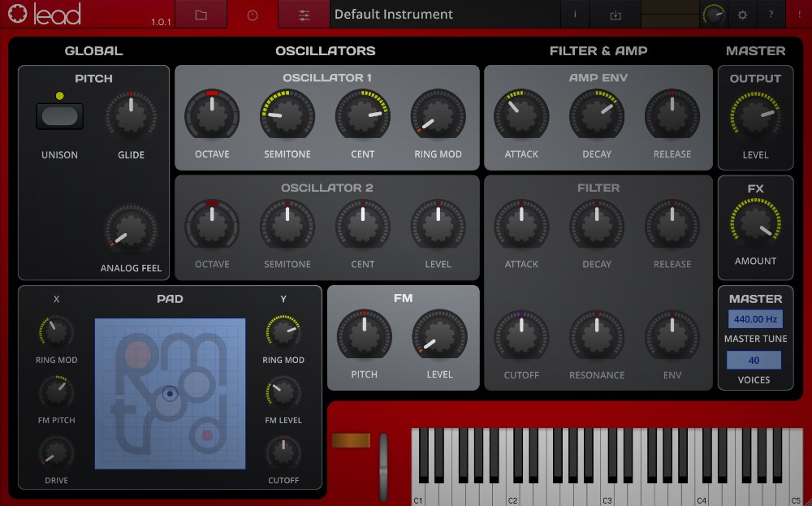Click the blue dot on the XY pad
Screen dimensions: 812x506
168,393
